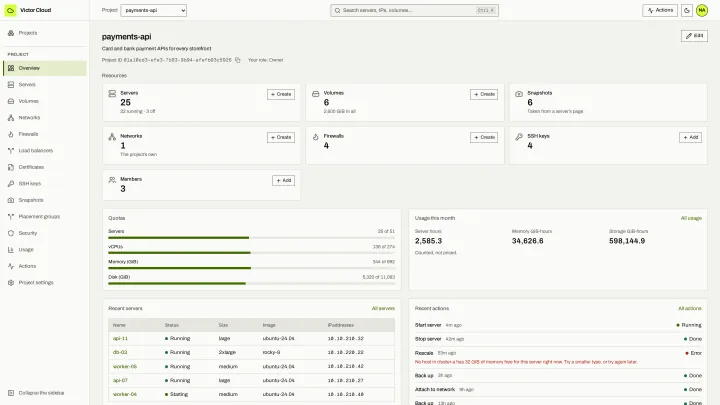Create a firewall from Firewalls card
Viewport: 720px width, 405px height.
click(x=484, y=137)
